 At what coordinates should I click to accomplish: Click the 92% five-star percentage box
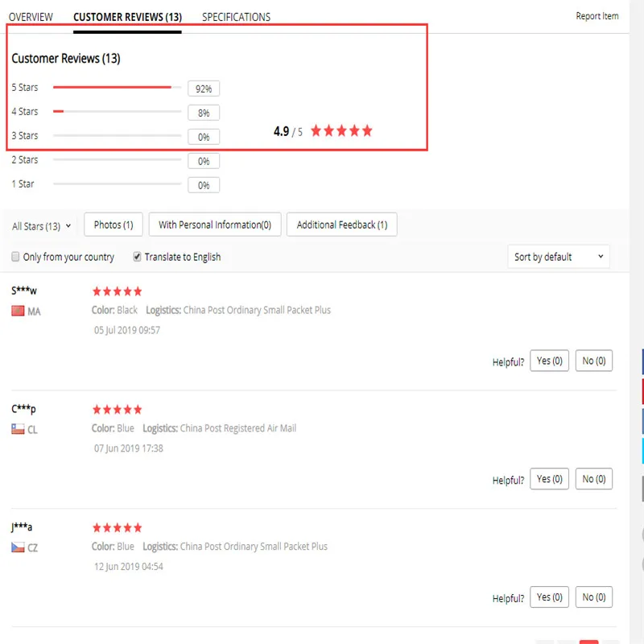[204, 89]
